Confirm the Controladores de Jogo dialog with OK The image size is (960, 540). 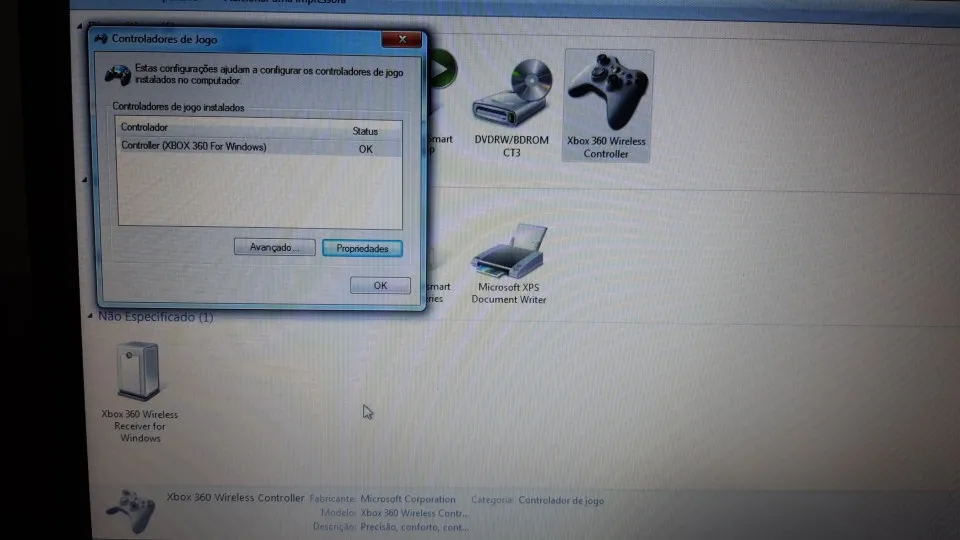[380, 285]
